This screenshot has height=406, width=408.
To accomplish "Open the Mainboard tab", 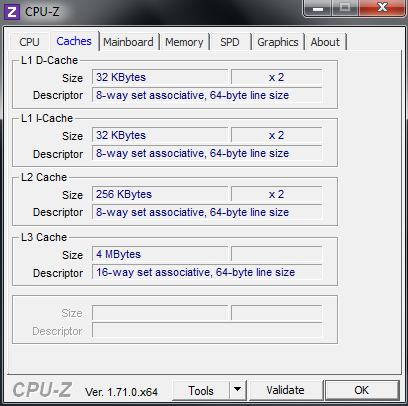I will pyautogui.click(x=128, y=42).
